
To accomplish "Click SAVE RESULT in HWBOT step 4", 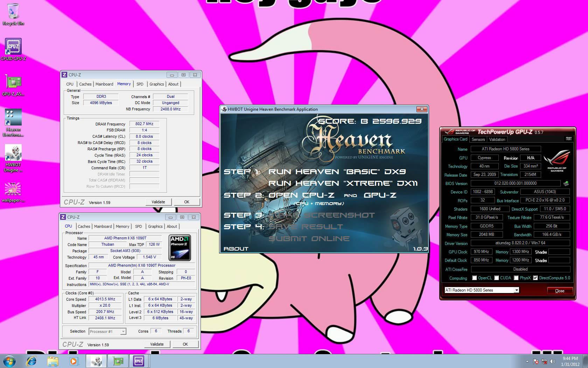I will pos(306,227).
